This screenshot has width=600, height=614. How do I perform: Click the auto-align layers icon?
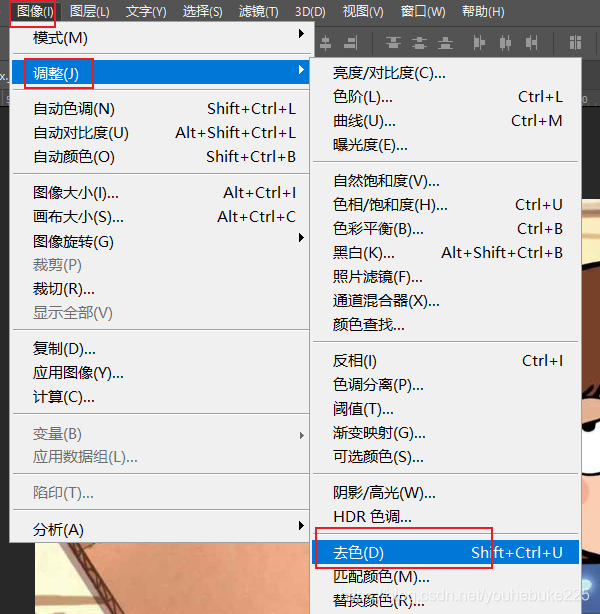pyautogui.click(x=575, y=43)
